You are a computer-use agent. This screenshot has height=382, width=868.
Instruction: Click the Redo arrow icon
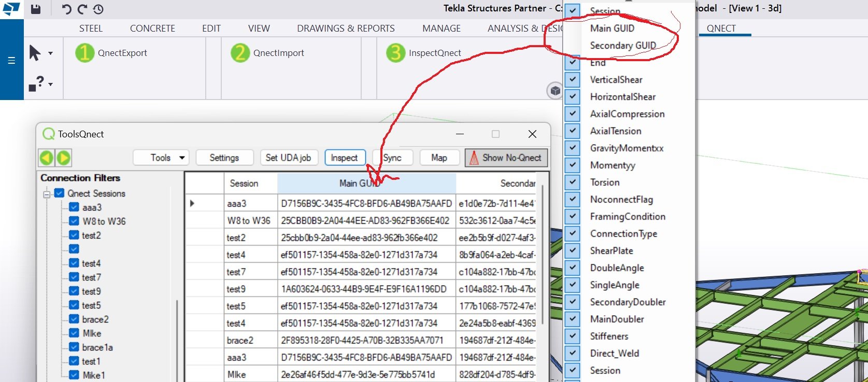(82, 9)
